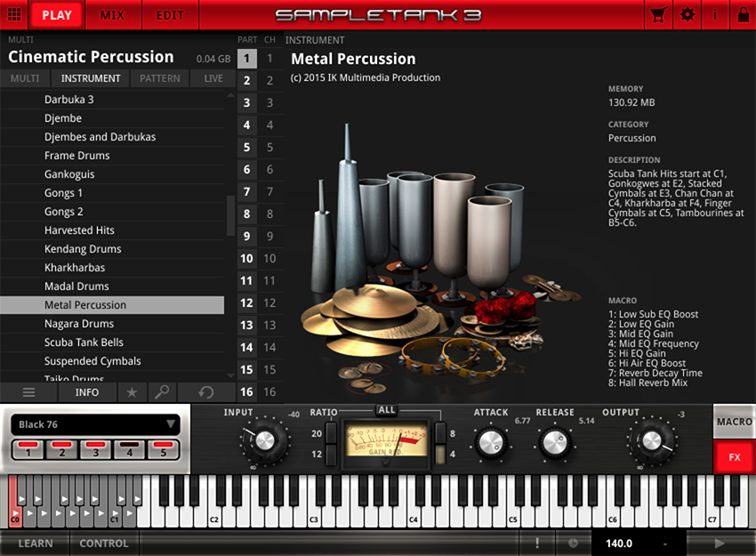
Task: Adjust the INPUT knob
Action: tap(265, 440)
